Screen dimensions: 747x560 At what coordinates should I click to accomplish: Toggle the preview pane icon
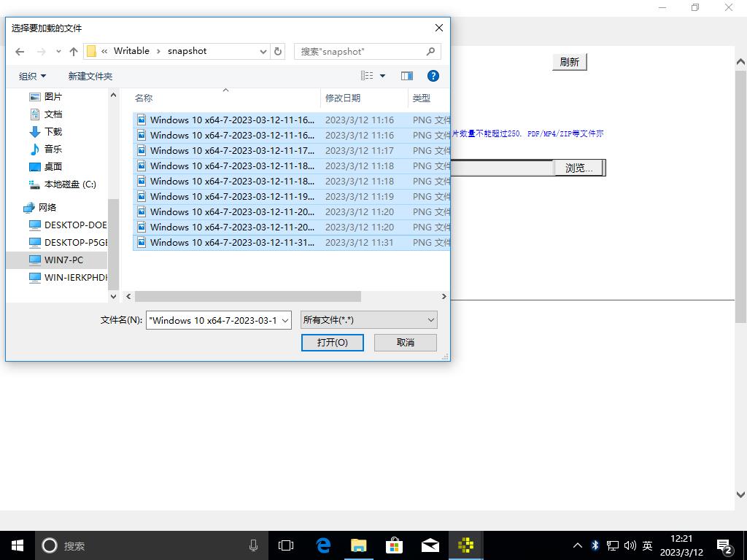pos(407,76)
